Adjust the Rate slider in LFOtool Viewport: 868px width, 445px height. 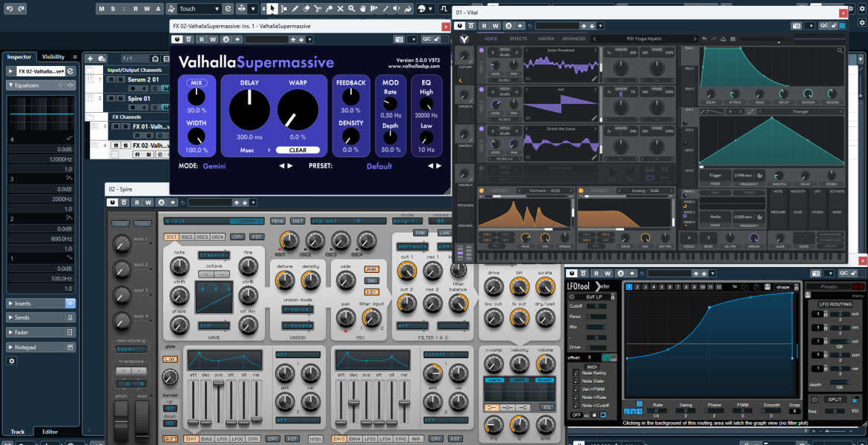coord(657,411)
